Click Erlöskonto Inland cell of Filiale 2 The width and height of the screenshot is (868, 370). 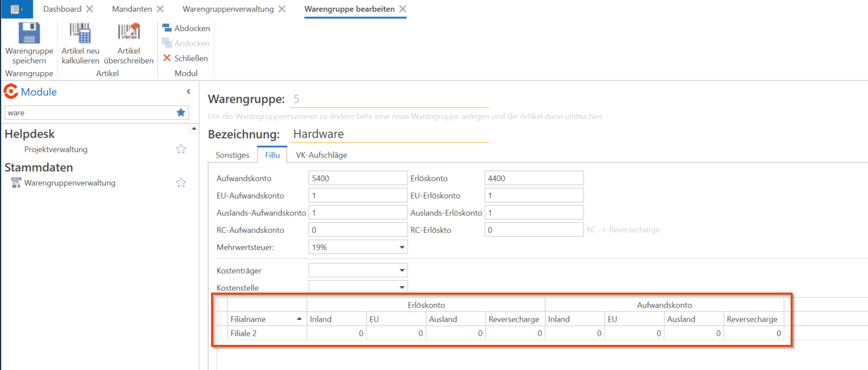(336, 334)
